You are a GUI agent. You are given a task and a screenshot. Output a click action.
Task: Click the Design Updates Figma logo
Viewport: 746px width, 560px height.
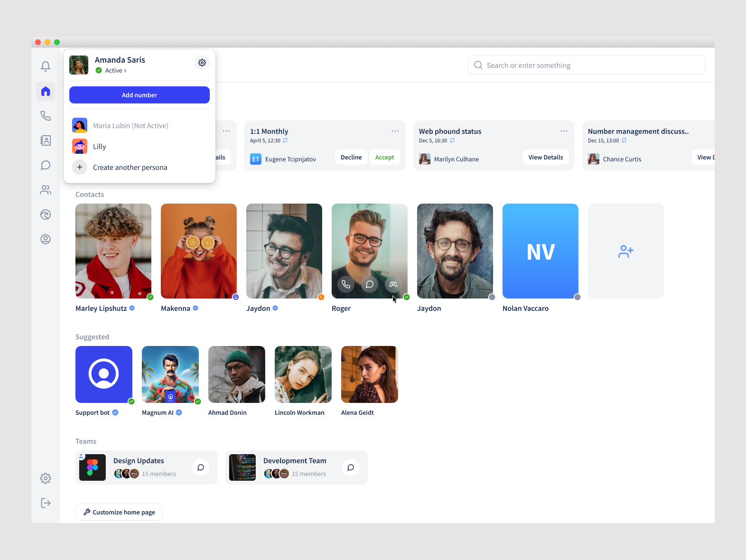[x=93, y=467]
